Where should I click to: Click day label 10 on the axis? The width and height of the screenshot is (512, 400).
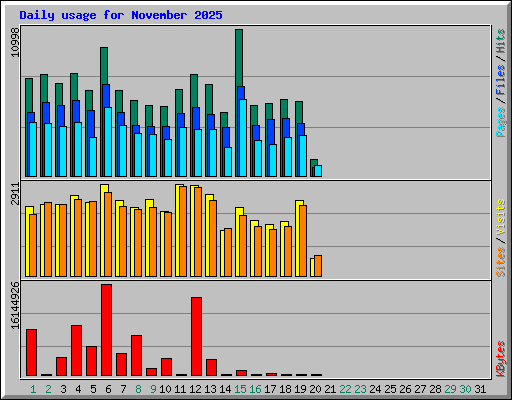(165, 389)
